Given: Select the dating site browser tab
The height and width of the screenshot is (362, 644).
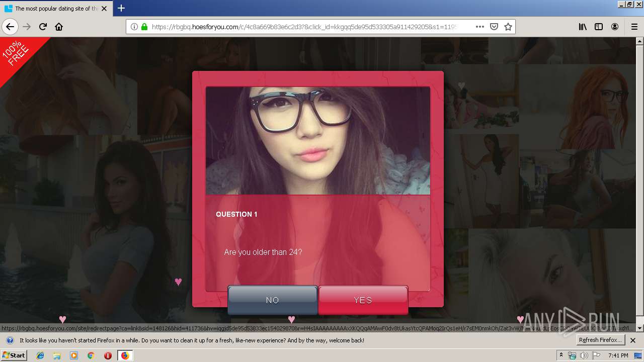Looking at the screenshot, I should pyautogui.click(x=56, y=9).
